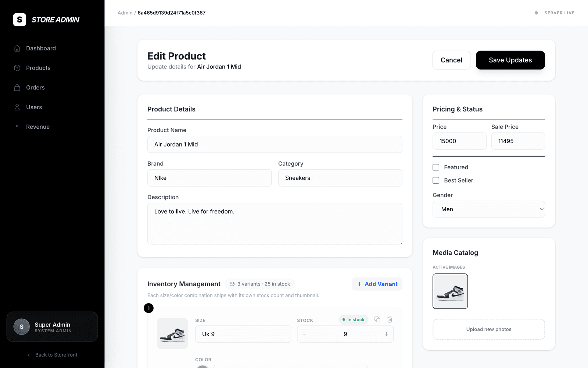Viewport: 588px width, 368px height.
Task: Open the Gender dropdown
Action: pos(489,209)
